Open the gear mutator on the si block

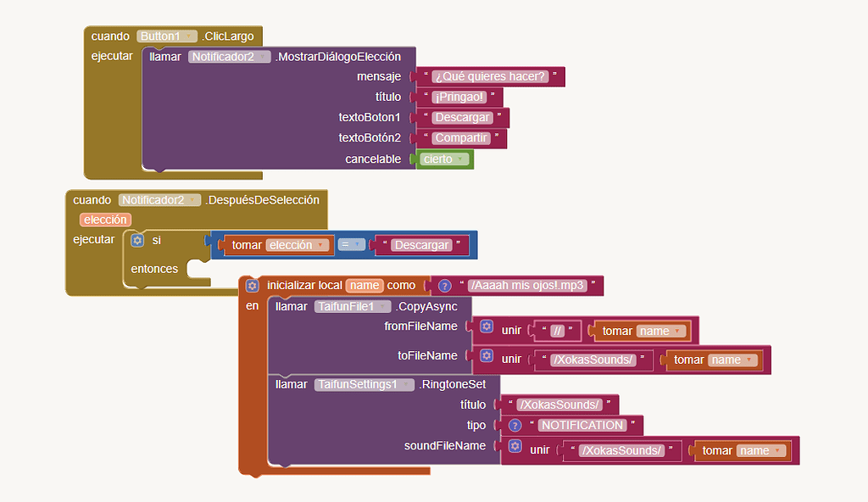[137, 241]
